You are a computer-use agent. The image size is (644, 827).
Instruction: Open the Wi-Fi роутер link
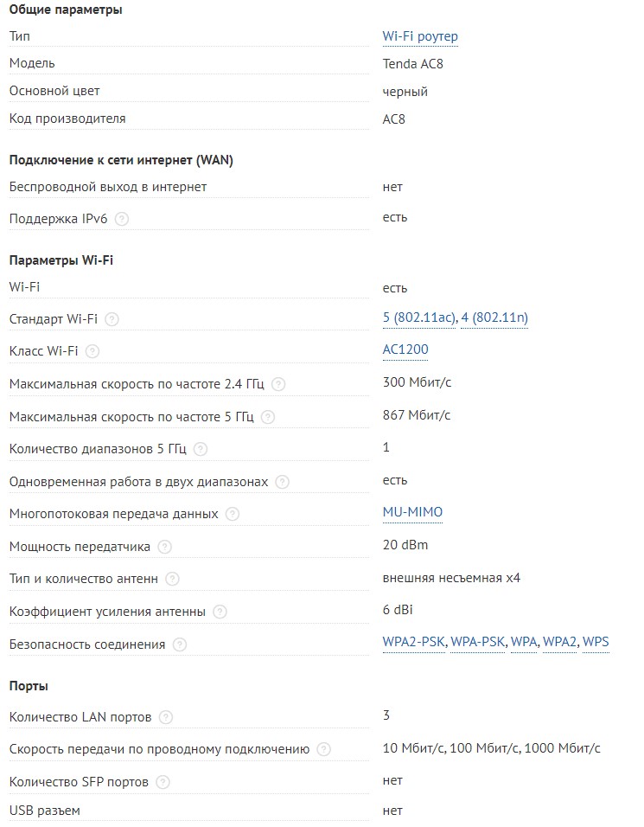(x=420, y=36)
